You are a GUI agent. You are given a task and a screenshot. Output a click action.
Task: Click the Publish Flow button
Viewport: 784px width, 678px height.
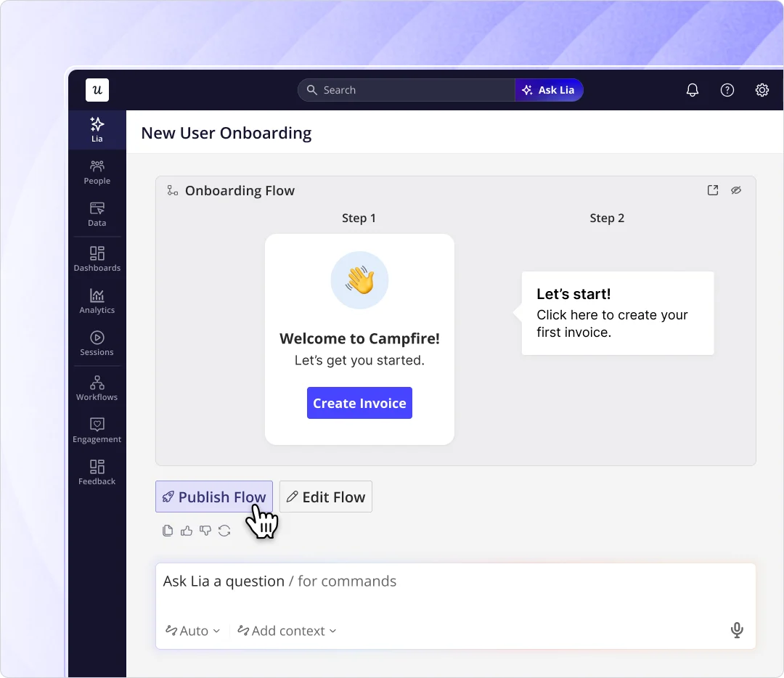pyautogui.click(x=214, y=497)
